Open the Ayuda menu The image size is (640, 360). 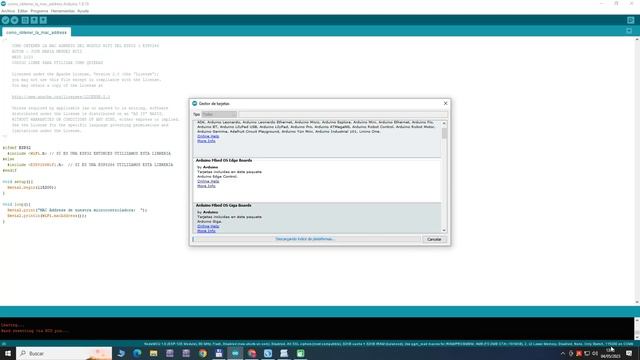[x=83, y=11]
